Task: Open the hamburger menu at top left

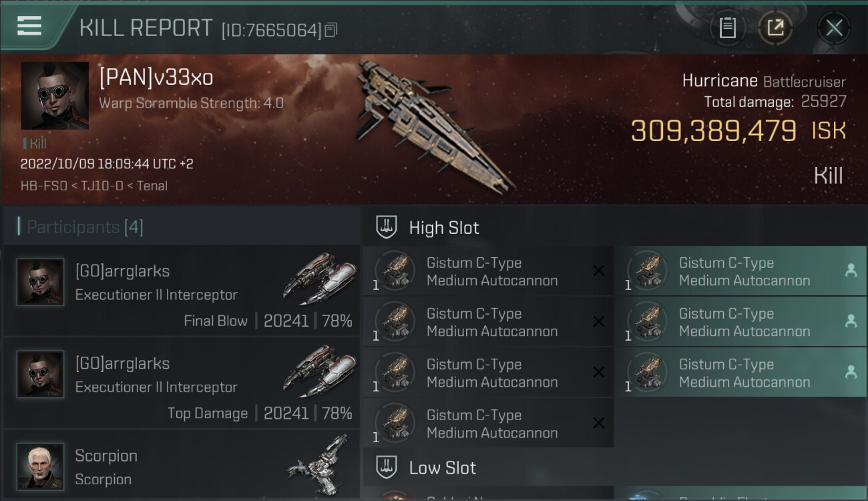Action: 29,26
